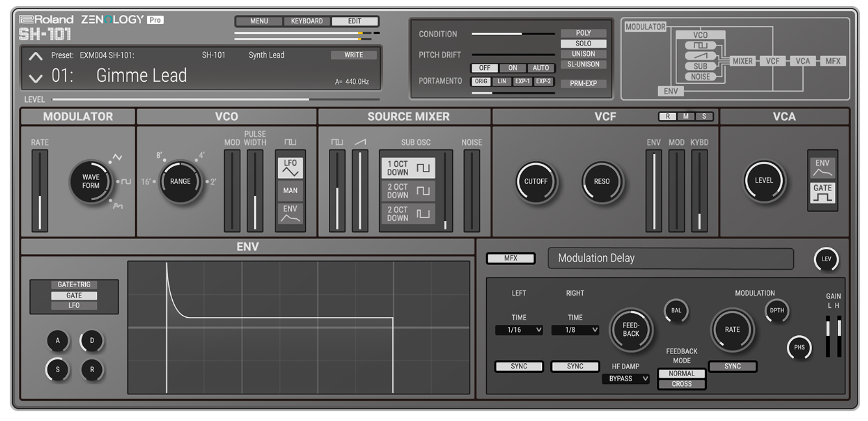Screen dimensions: 868x421
Task: Switch to the EDIT tab
Action: [355, 21]
